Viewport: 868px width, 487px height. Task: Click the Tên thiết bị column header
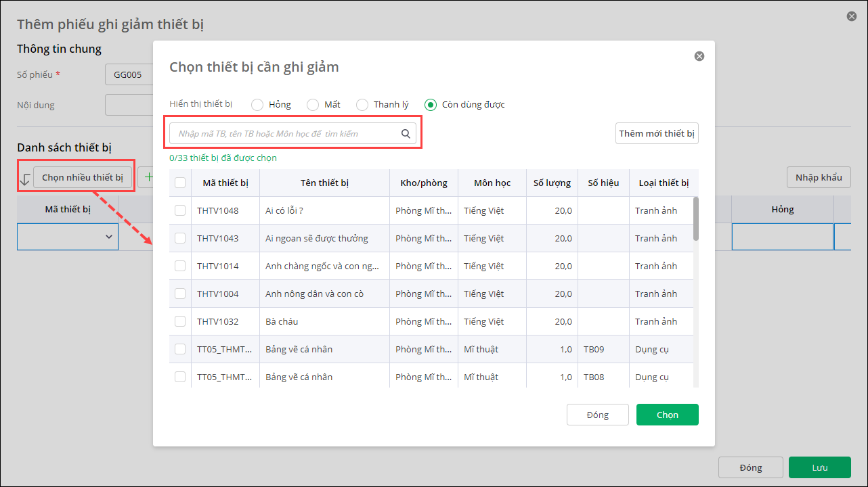pyautogui.click(x=324, y=183)
